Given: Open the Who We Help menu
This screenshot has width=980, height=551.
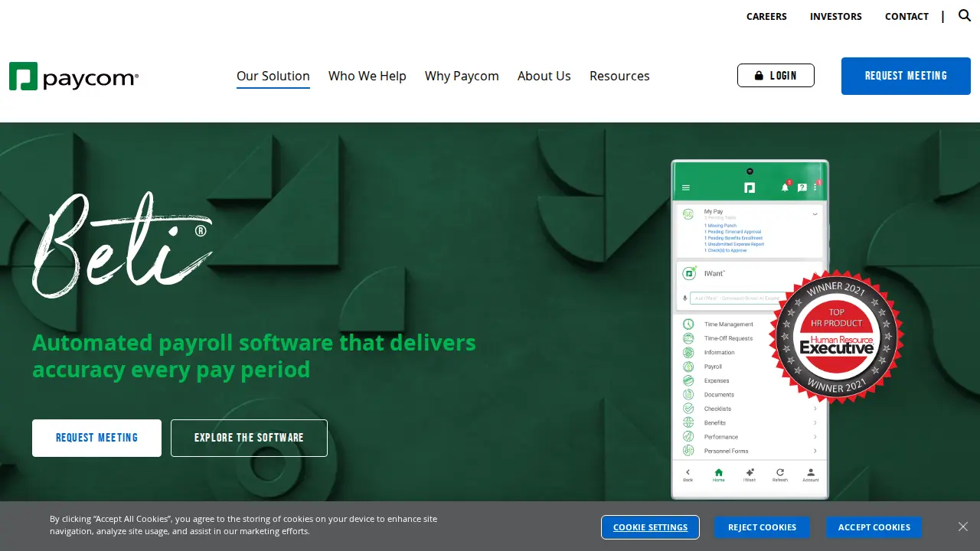Looking at the screenshot, I should pyautogui.click(x=367, y=76).
